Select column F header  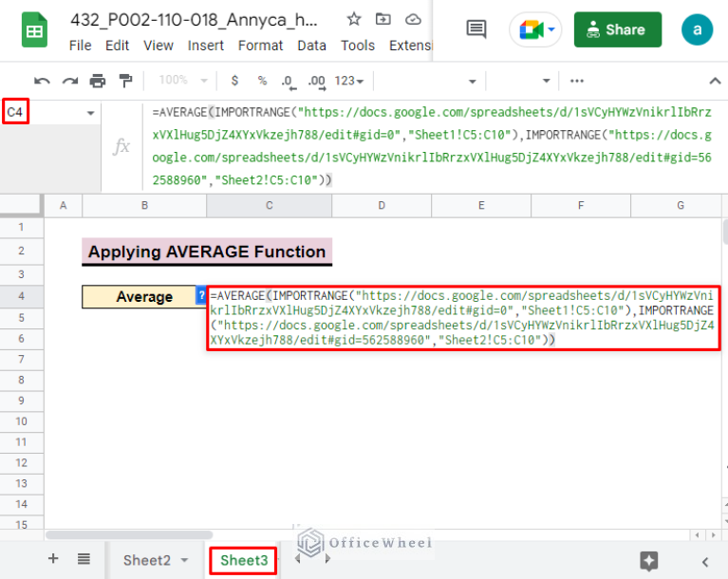581,205
